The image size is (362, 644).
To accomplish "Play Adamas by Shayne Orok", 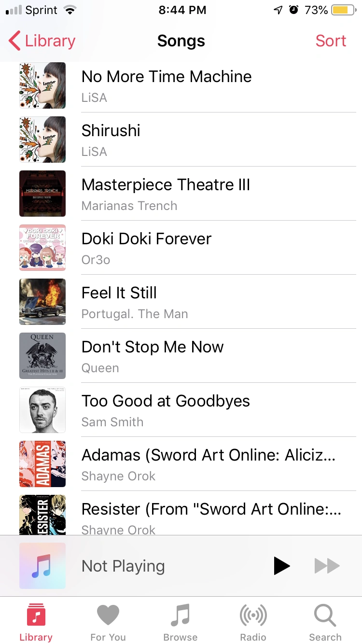I will click(x=208, y=464).
